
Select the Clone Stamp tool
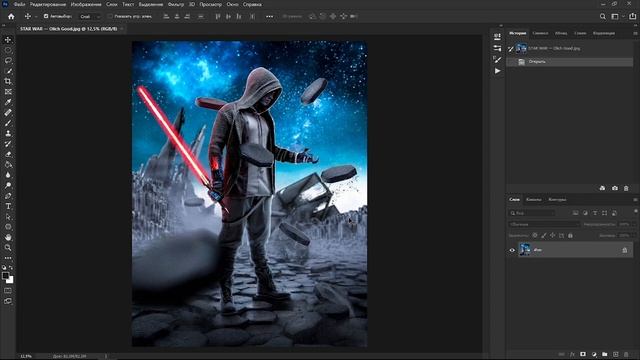pos(8,133)
